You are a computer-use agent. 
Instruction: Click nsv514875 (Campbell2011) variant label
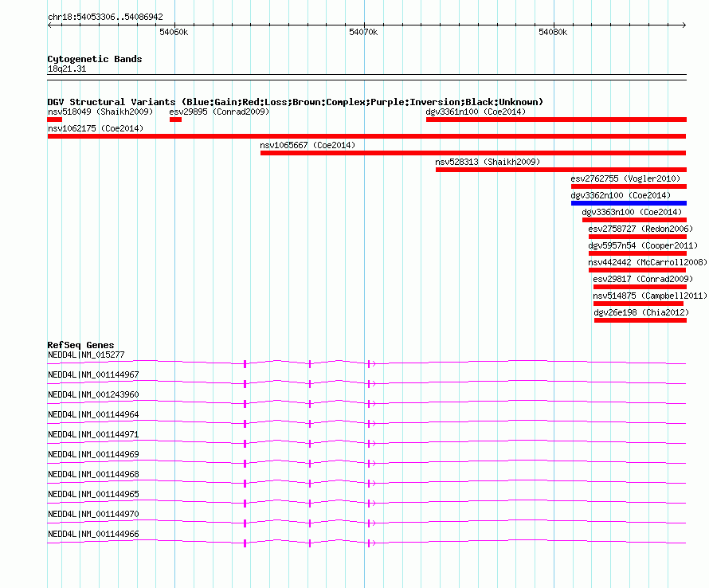click(x=650, y=296)
